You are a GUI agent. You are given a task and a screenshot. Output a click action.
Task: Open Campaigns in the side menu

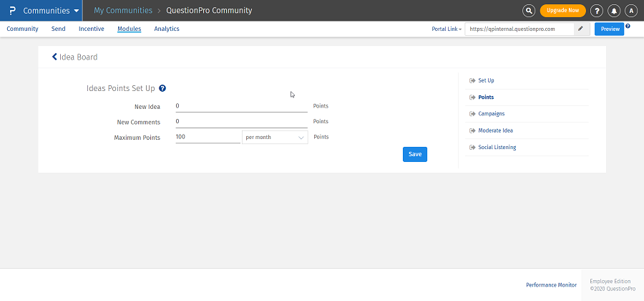[491, 113]
